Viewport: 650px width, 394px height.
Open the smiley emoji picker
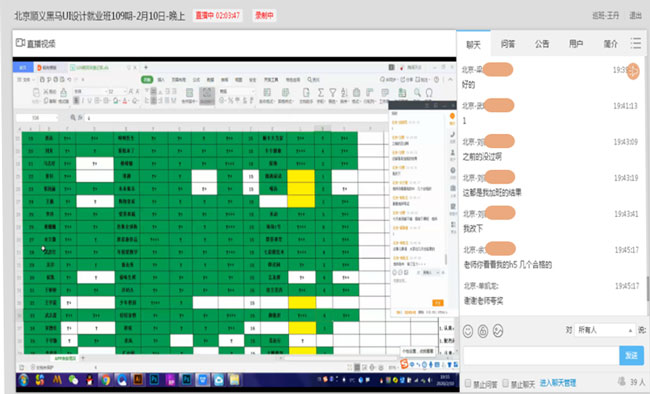tap(468, 331)
